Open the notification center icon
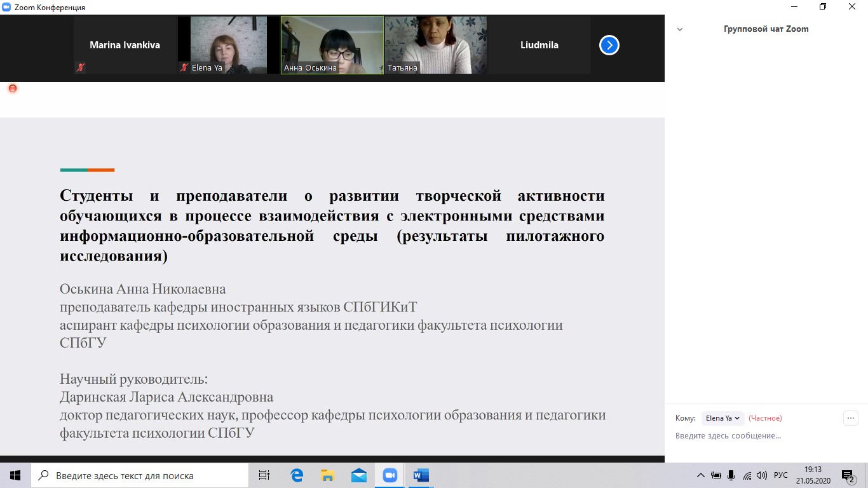The image size is (868, 488). click(x=848, y=475)
